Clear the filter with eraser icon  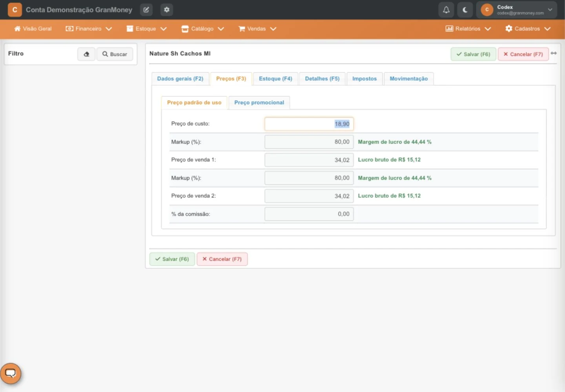86,54
